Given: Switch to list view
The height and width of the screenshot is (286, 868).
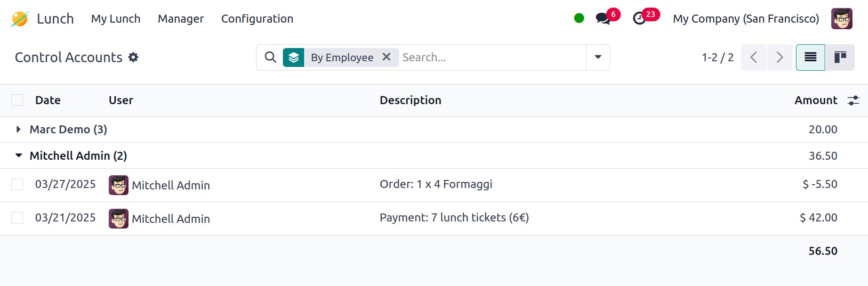Looking at the screenshot, I should click(x=810, y=57).
